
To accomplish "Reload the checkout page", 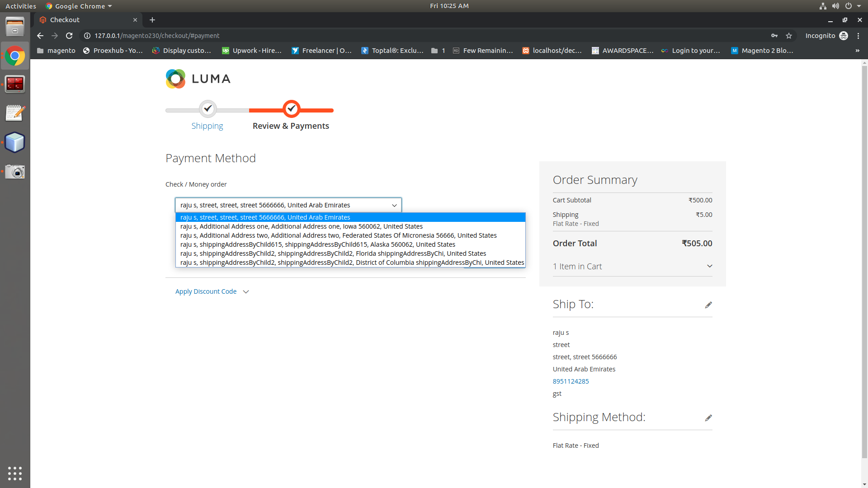I will coord(69,36).
